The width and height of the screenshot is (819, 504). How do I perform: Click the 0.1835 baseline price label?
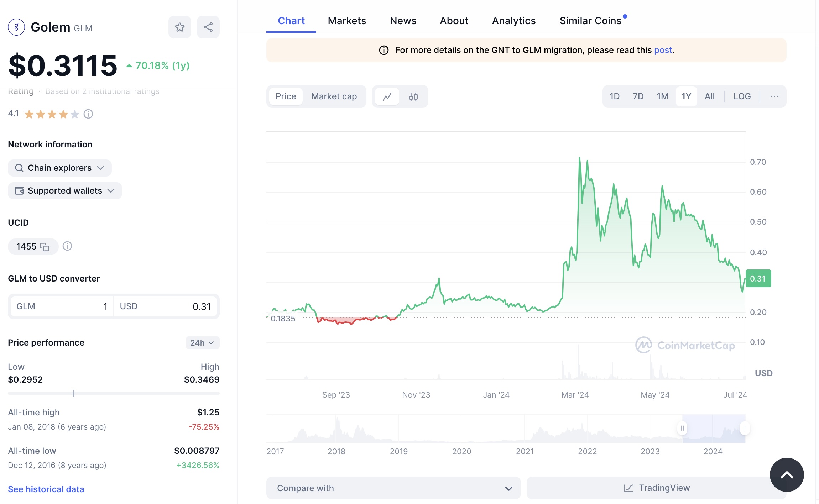click(x=283, y=319)
